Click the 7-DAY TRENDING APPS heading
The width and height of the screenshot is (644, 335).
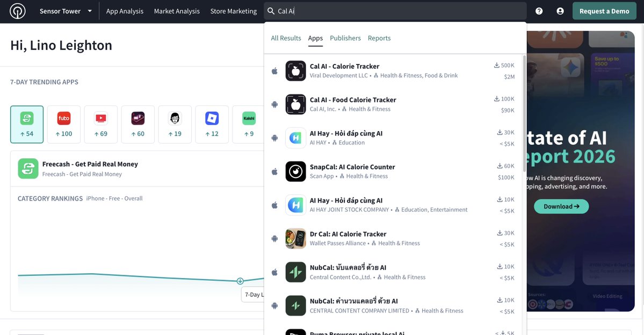pos(45,82)
